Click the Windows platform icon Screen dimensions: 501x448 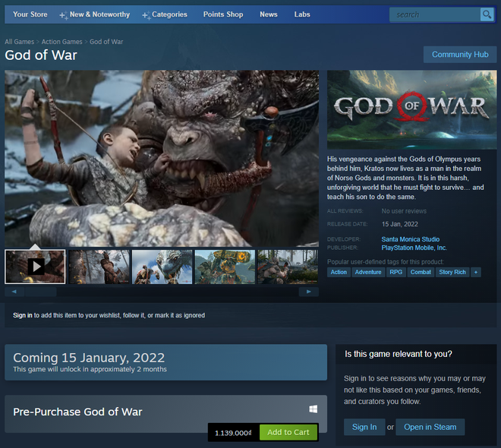[x=313, y=409]
